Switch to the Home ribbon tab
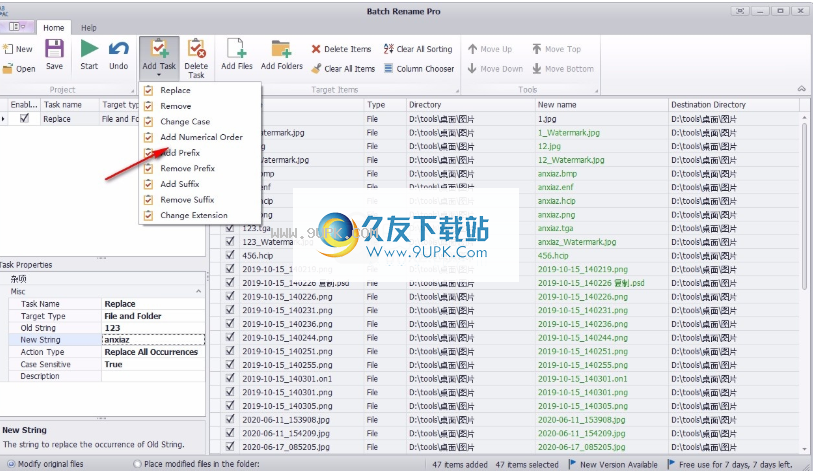Image resolution: width=813 pixels, height=471 pixels. tap(53, 28)
